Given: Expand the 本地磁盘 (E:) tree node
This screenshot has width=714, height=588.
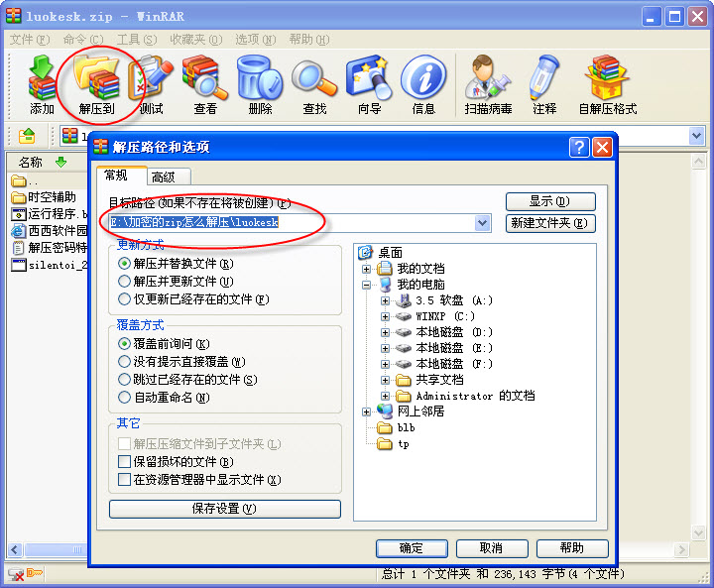Looking at the screenshot, I should point(385,348).
